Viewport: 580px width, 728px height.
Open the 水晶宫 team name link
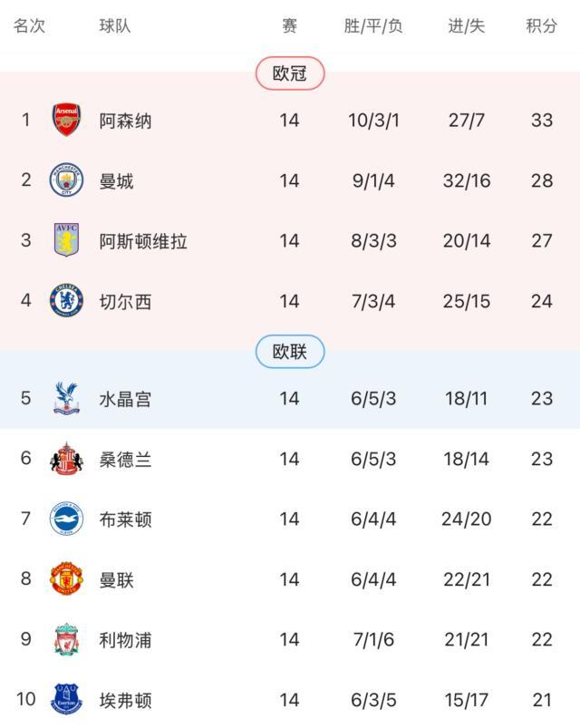click(126, 398)
